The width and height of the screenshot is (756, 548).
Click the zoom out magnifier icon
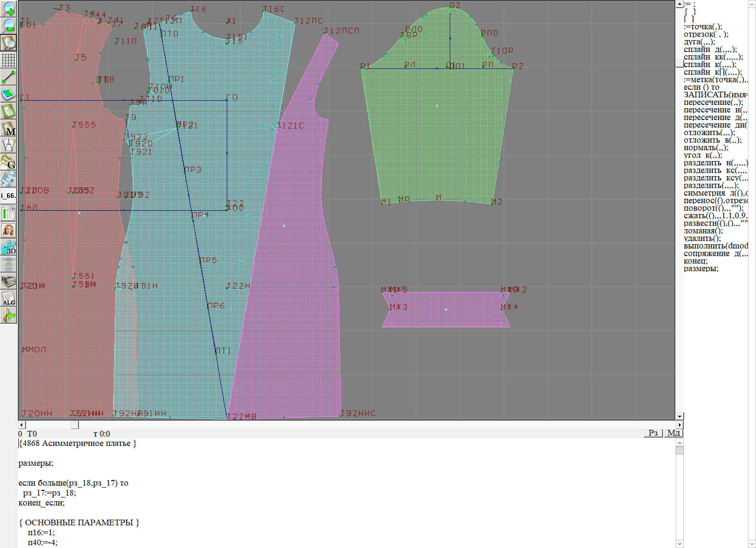[x=9, y=26]
